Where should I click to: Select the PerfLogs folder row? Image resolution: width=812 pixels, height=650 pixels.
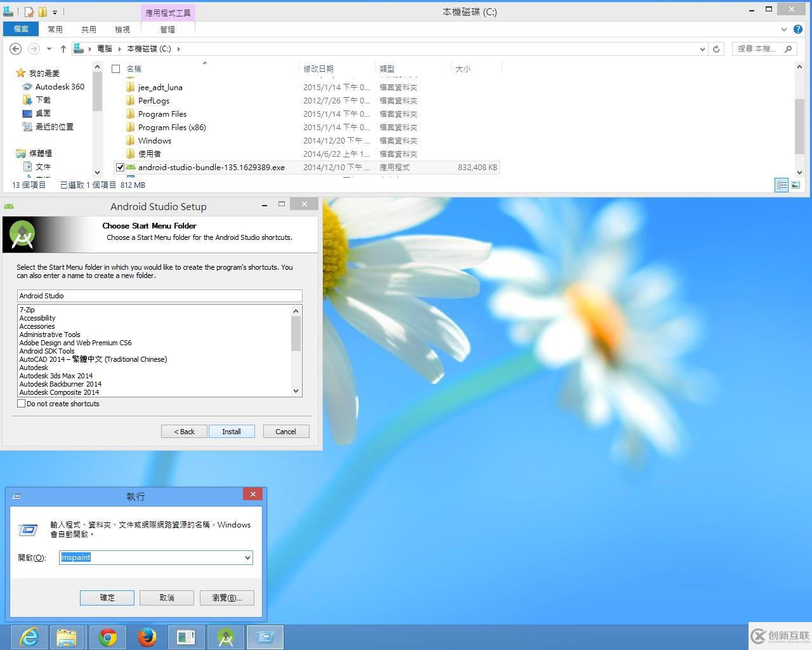pos(306,101)
